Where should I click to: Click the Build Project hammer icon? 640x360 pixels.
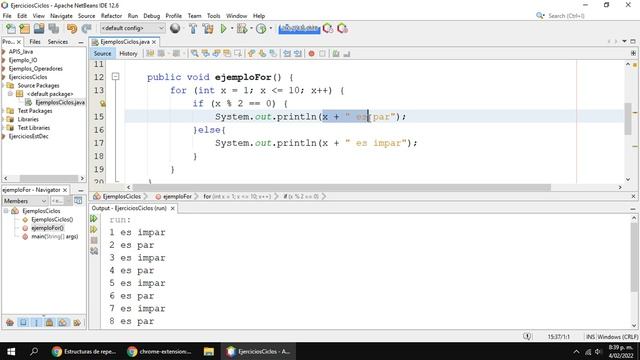coord(193,29)
